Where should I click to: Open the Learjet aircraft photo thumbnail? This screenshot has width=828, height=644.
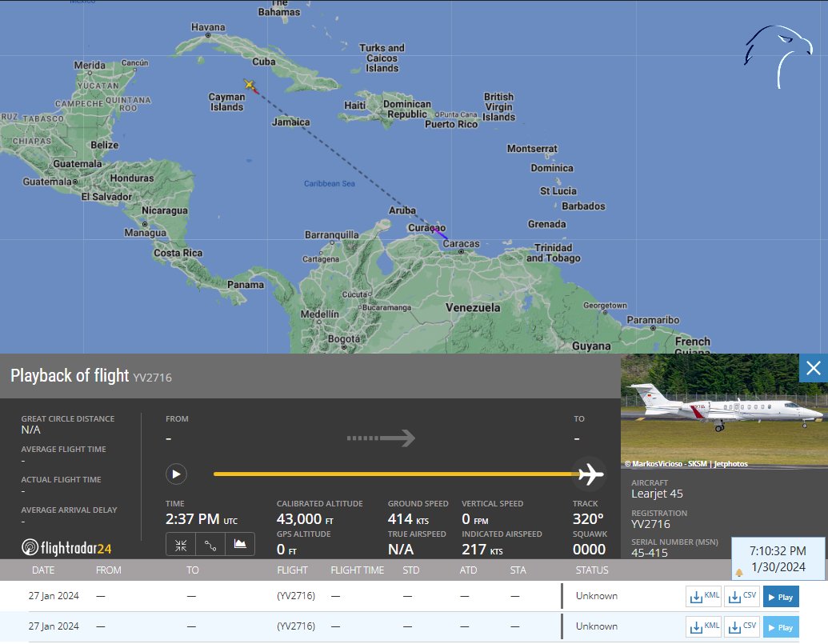[724, 410]
